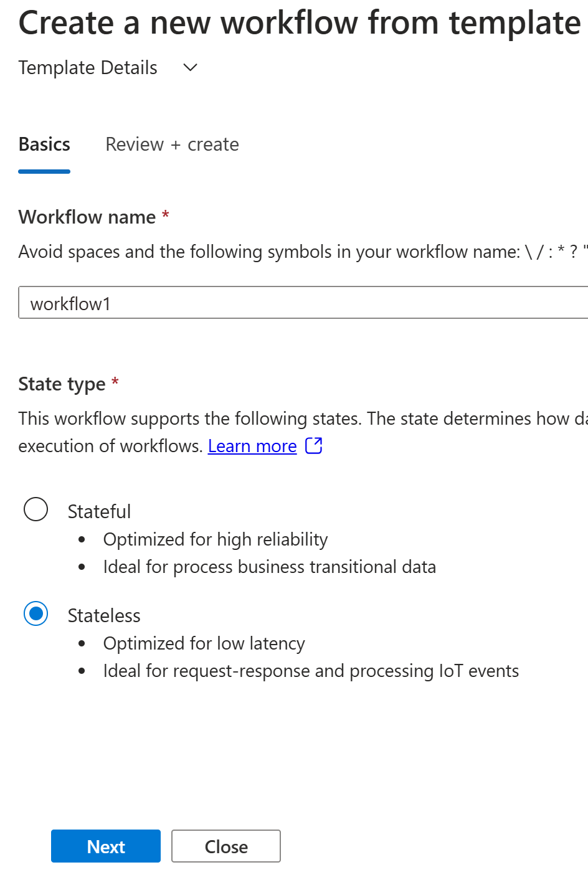Image resolution: width=588 pixels, height=875 pixels.
Task: Click the Ideal for request-response bullet text
Action: pyautogui.click(x=311, y=671)
